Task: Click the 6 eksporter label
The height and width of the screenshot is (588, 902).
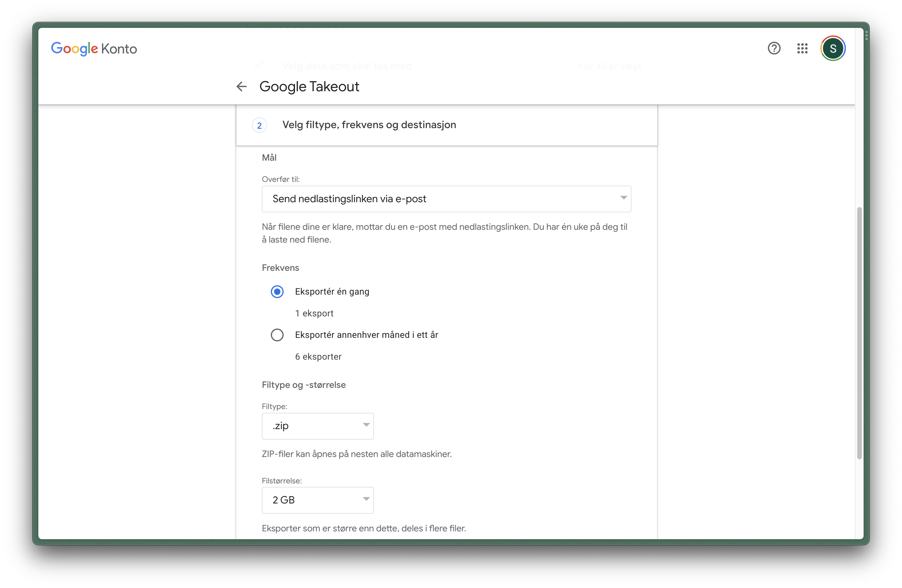Action: click(x=318, y=356)
